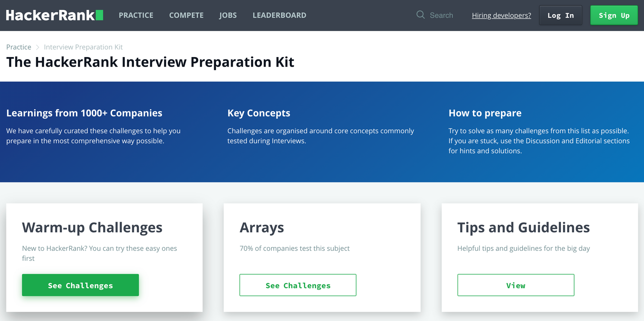Focus the Search input field
644x321 pixels.
441,15
